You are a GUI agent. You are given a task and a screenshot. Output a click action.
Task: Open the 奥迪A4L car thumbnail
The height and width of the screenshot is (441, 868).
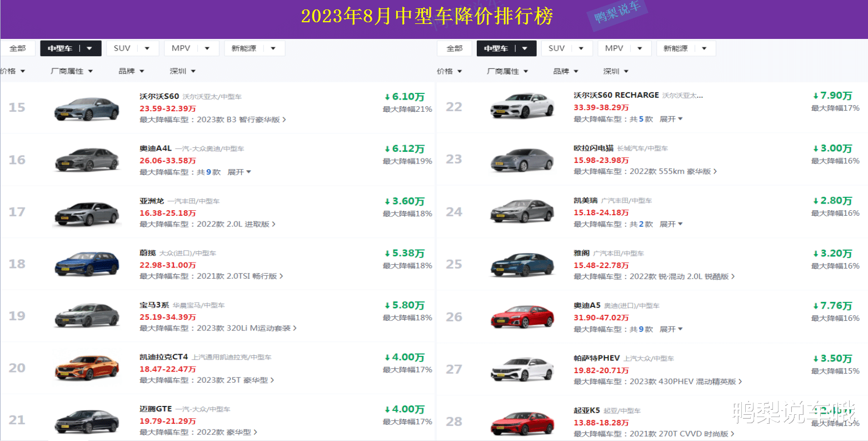point(87,160)
